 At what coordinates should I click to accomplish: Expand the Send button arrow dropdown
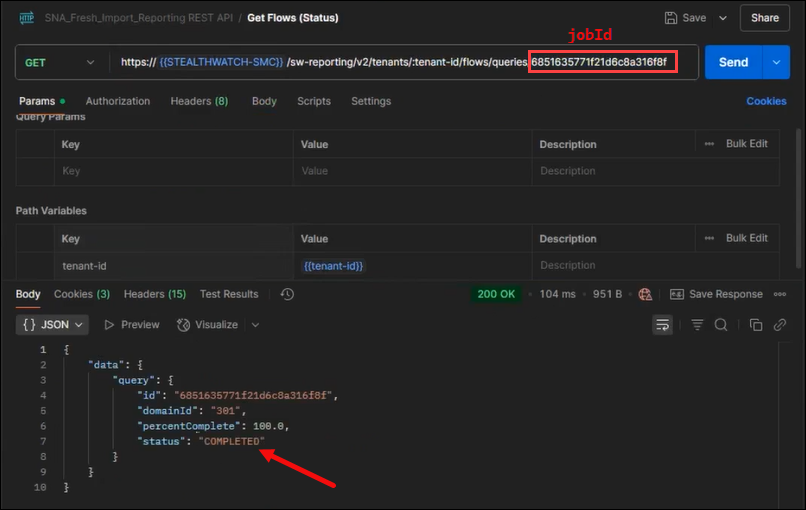point(776,62)
